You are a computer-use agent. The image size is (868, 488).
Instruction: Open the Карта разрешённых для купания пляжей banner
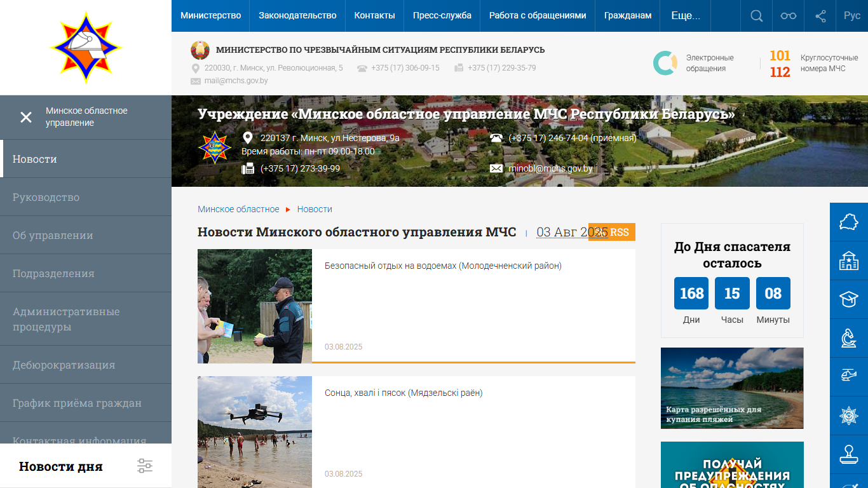pos(732,388)
